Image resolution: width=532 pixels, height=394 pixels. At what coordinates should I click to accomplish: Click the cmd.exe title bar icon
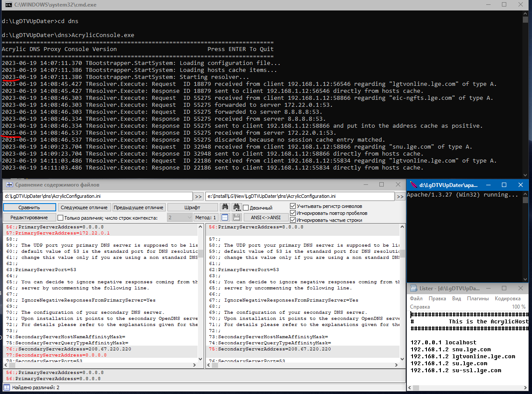click(8, 5)
